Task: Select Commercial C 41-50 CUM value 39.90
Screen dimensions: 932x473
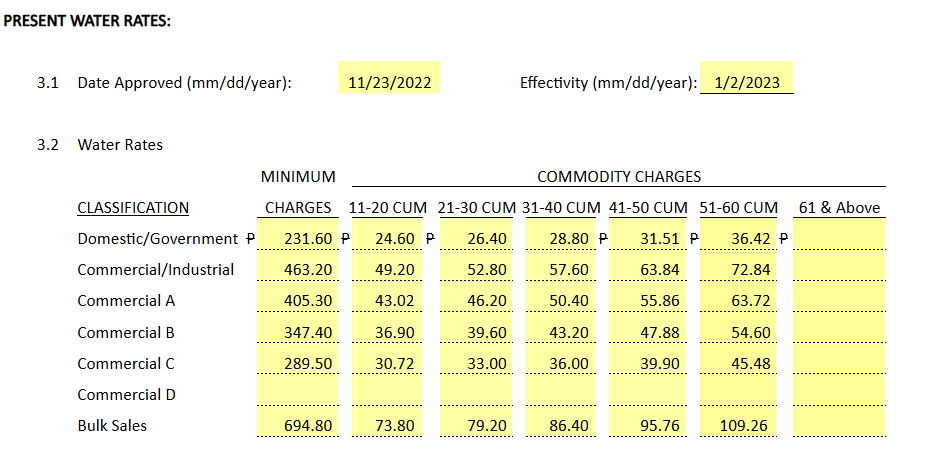Action: 647,359
